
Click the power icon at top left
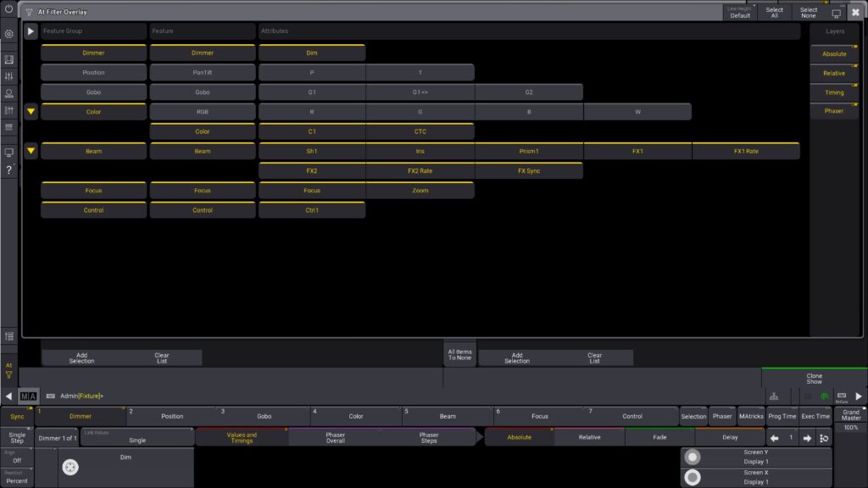8,8
